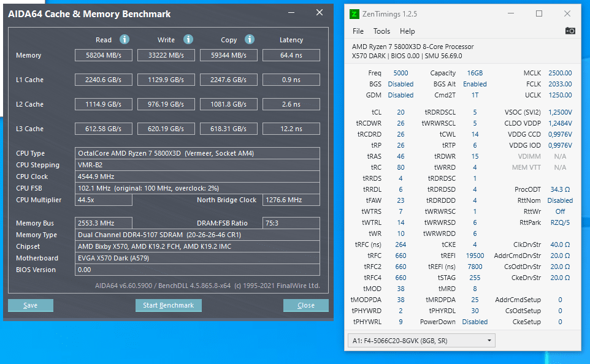
Task: Open the A1 memory module dropdown
Action: click(421, 341)
